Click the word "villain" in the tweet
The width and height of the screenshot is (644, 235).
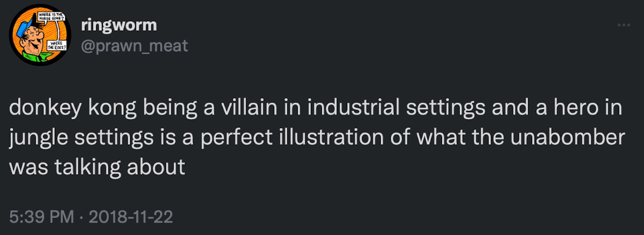[240, 110]
